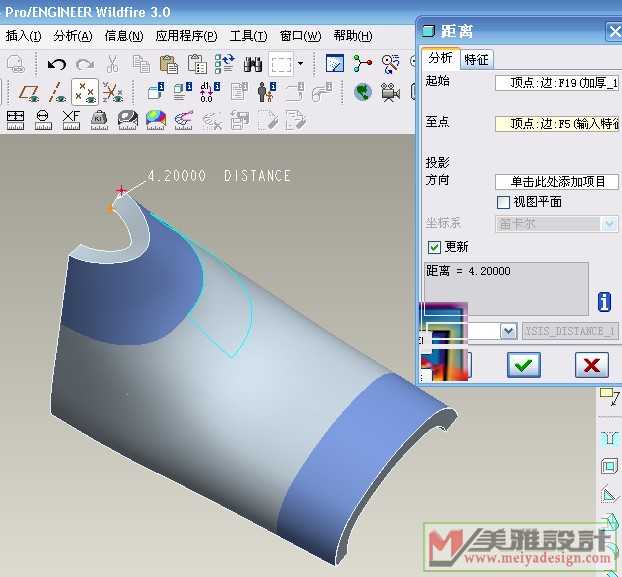Click the model display window icon
Screen dimensions: 622x577
(335, 63)
